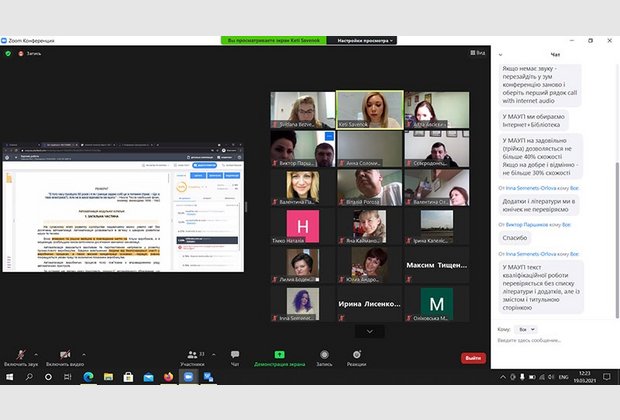
Task: Select Юлия Андро... participant tile
Action: click(x=370, y=265)
